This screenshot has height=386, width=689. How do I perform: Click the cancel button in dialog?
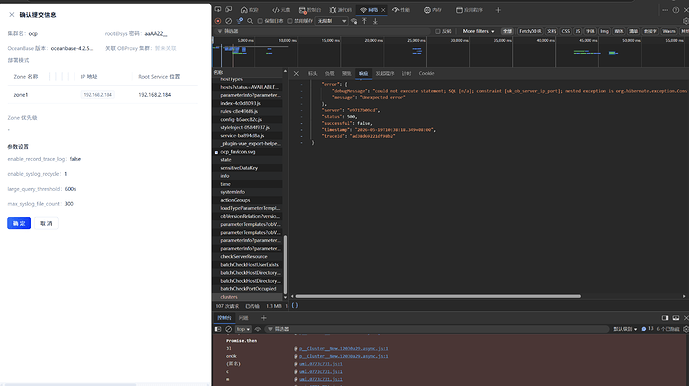[x=46, y=223]
